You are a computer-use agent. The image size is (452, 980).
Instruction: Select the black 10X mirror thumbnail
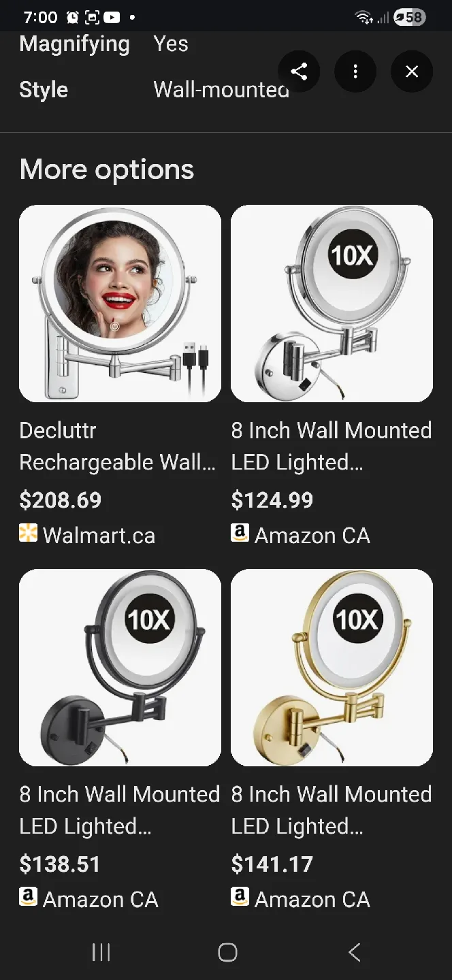[120, 668]
